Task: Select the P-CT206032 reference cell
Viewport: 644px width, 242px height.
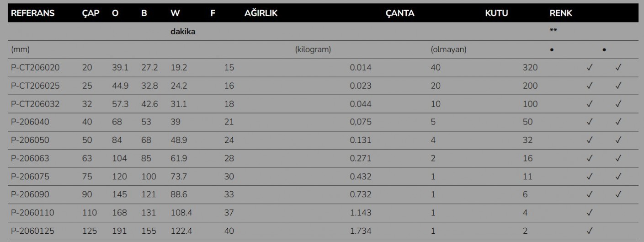Action: 35,104
